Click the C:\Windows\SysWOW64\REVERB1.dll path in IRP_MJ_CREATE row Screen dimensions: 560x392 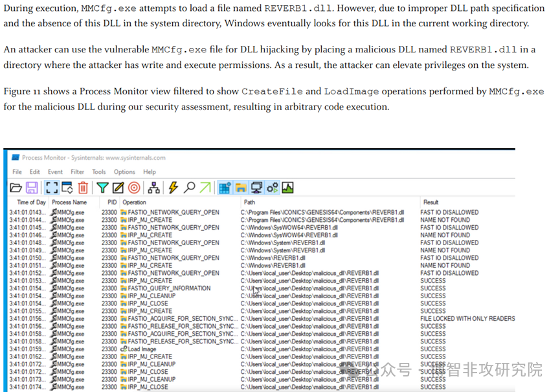click(289, 235)
